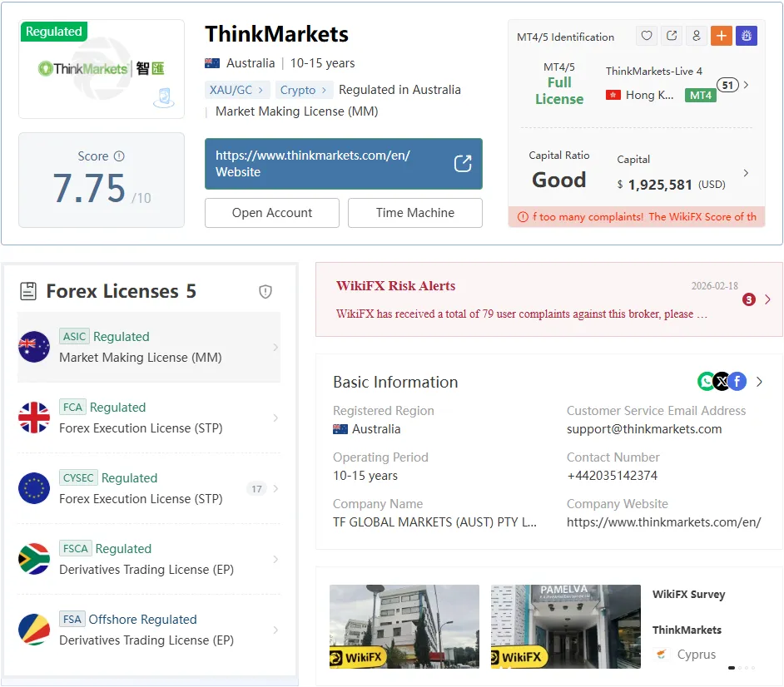Viewport: 784px width, 687px height.
Task: Open the first WikiFX survey building photo
Action: coord(404,626)
